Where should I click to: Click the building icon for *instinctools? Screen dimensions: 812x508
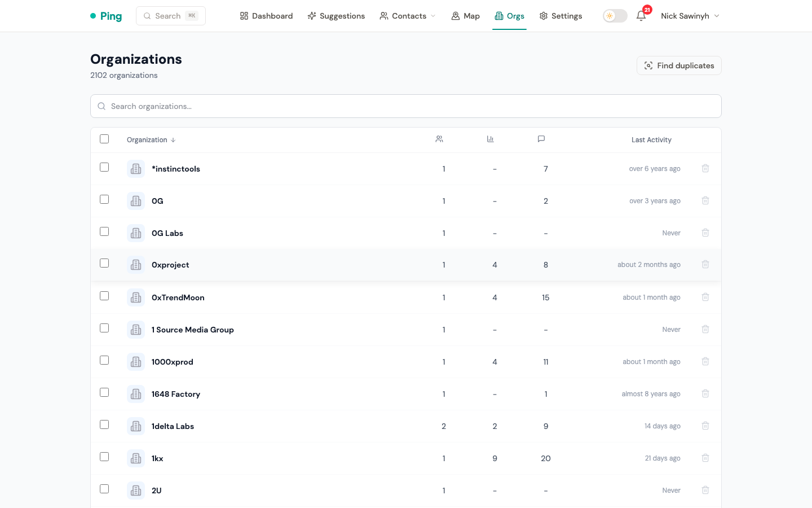click(136, 169)
